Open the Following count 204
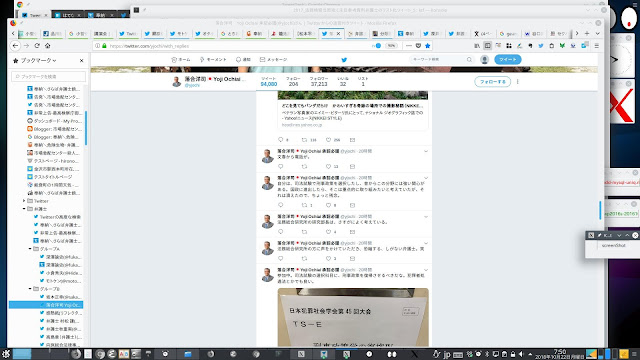The width and height of the screenshot is (640, 360). [293, 82]
